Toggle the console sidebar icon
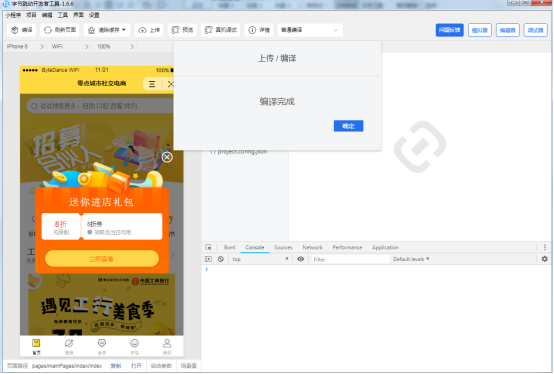The height and width of the screenshot is (374, 554). [x=208, y=259]
